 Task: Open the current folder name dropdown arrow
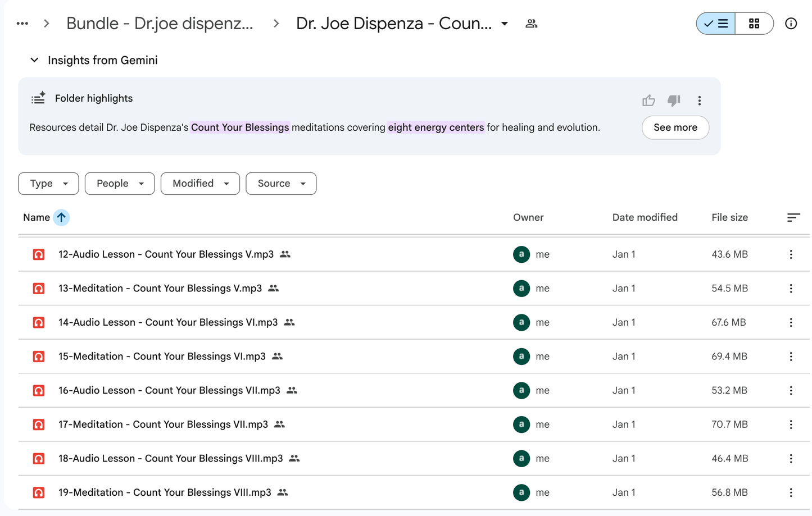click(505, 24)
